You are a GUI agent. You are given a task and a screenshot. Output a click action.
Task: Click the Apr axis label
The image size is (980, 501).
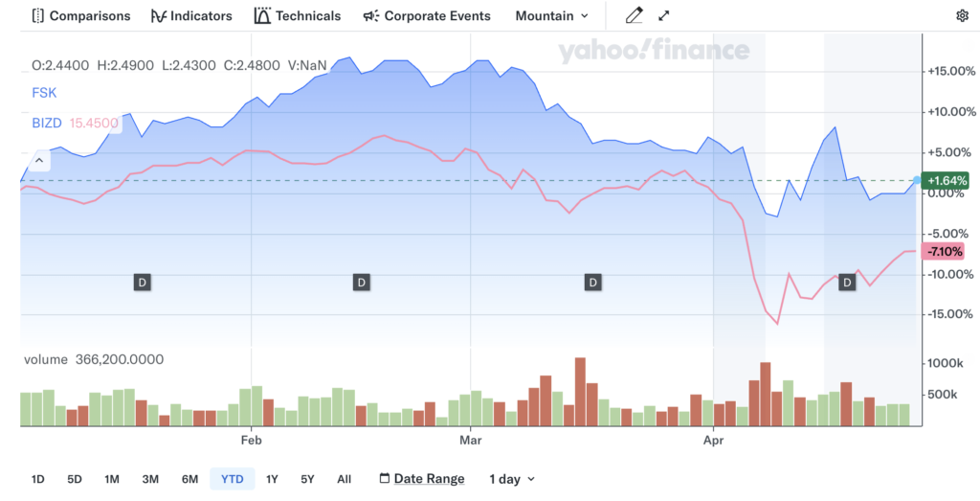(713, 441)
